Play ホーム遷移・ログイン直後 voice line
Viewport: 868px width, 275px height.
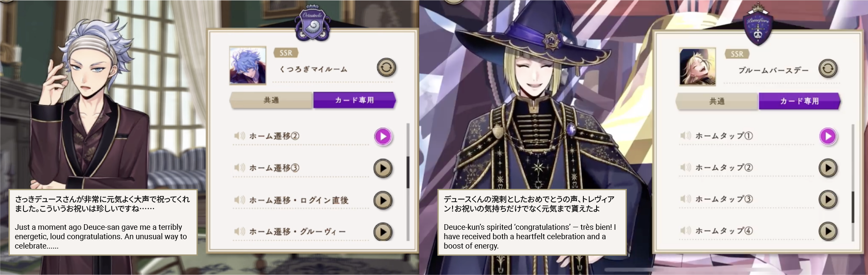point(383,200)
